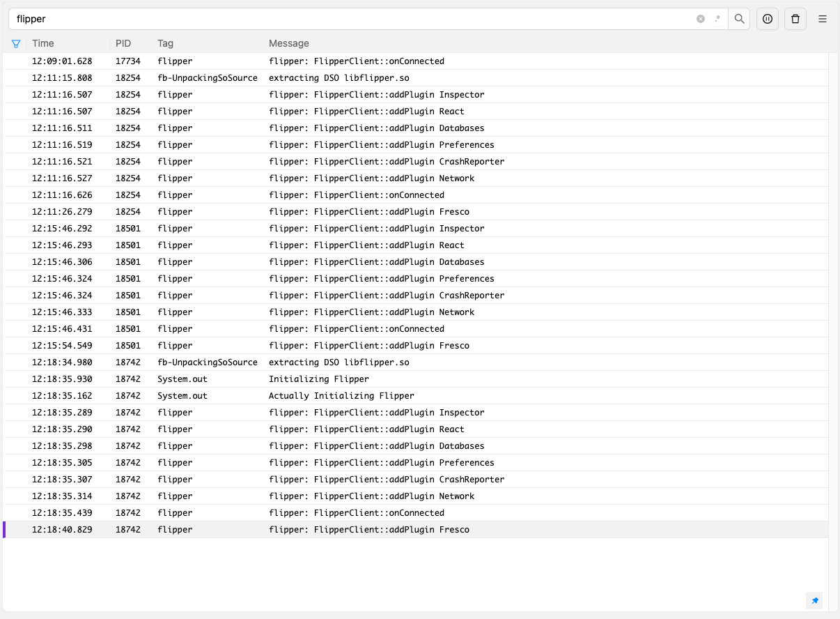The image size is (840, 619).
Task: Toggle regex mode in the search bar
Action: click(717, 19)
